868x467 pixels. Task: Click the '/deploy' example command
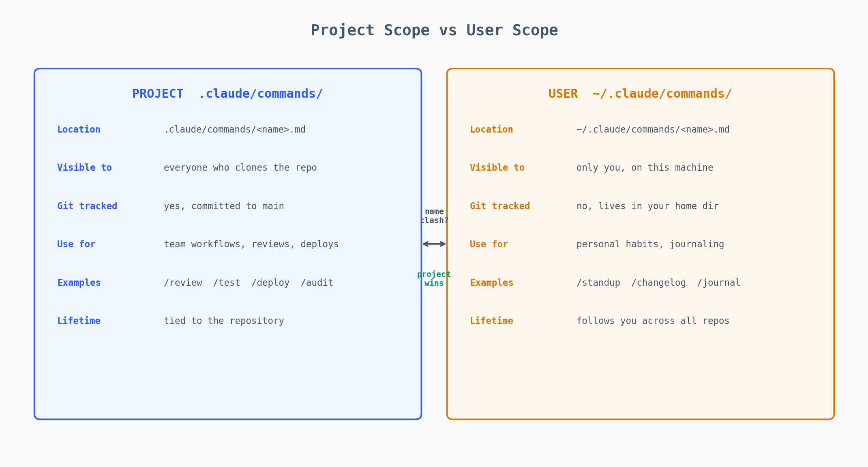pos(270,283)
